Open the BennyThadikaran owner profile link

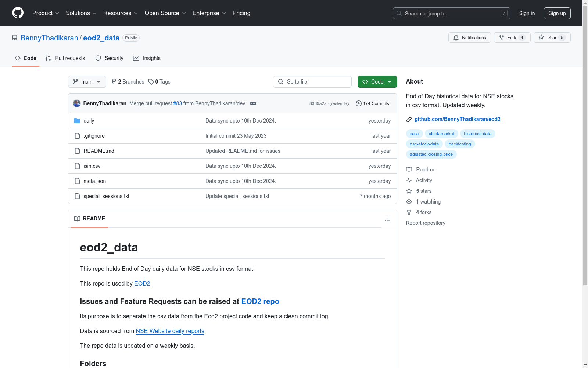coord(49,38)
